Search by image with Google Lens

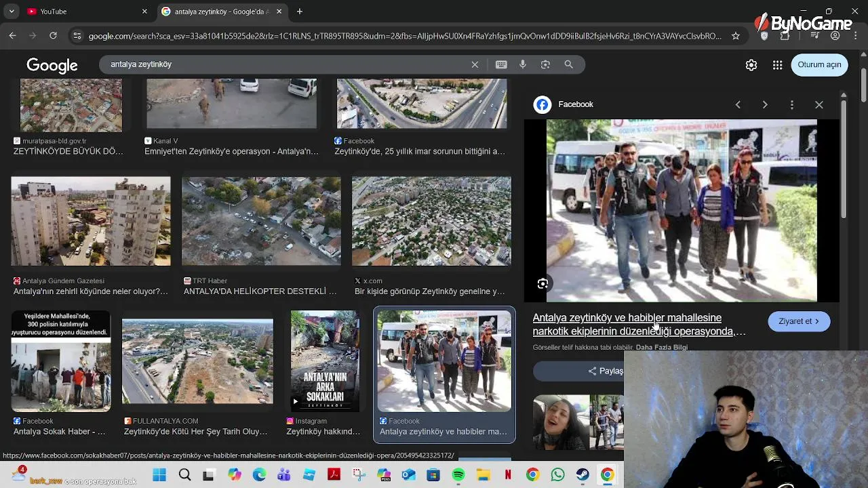click(x=545, y=64)
